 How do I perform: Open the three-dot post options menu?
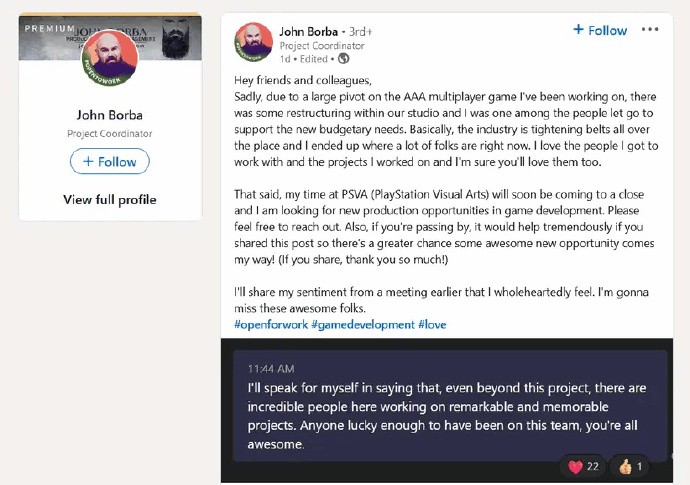pos(650,29)
